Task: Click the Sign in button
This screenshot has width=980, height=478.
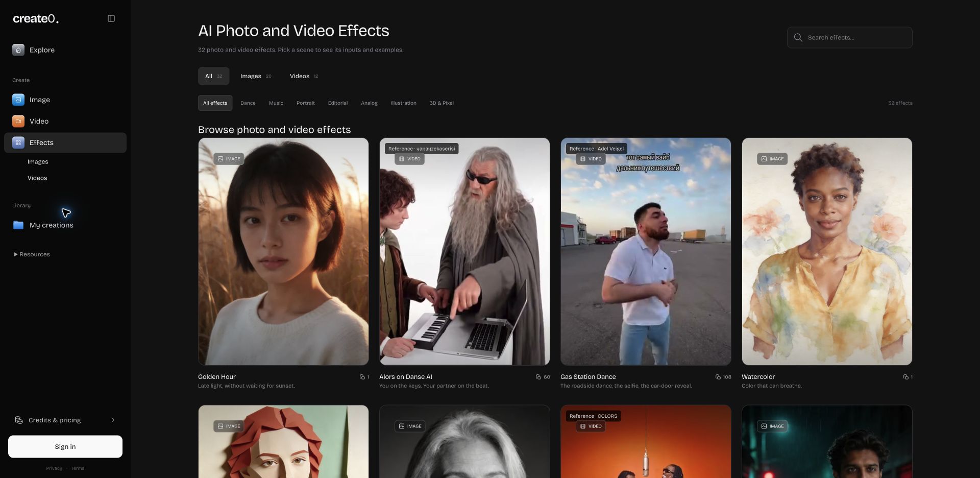Action: [65, 447]
